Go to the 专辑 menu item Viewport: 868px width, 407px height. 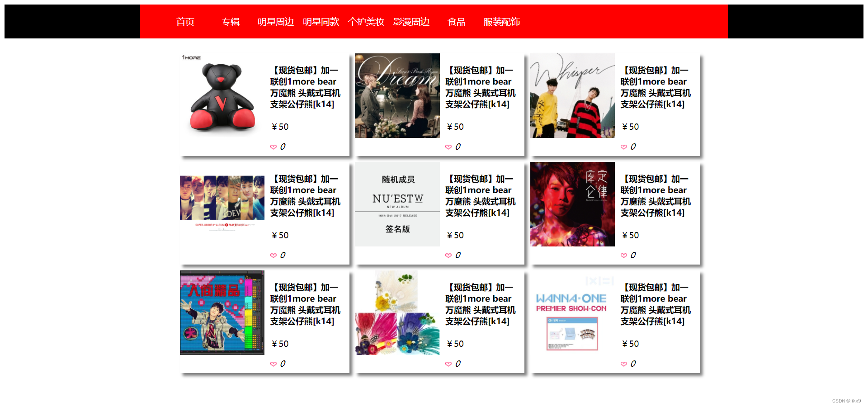(231, 22)
